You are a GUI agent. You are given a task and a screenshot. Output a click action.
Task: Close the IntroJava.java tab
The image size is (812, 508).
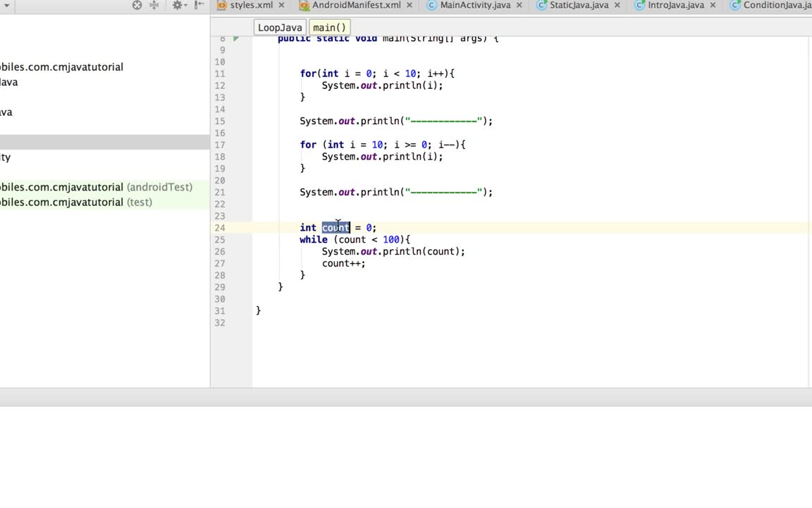(713, 5)
